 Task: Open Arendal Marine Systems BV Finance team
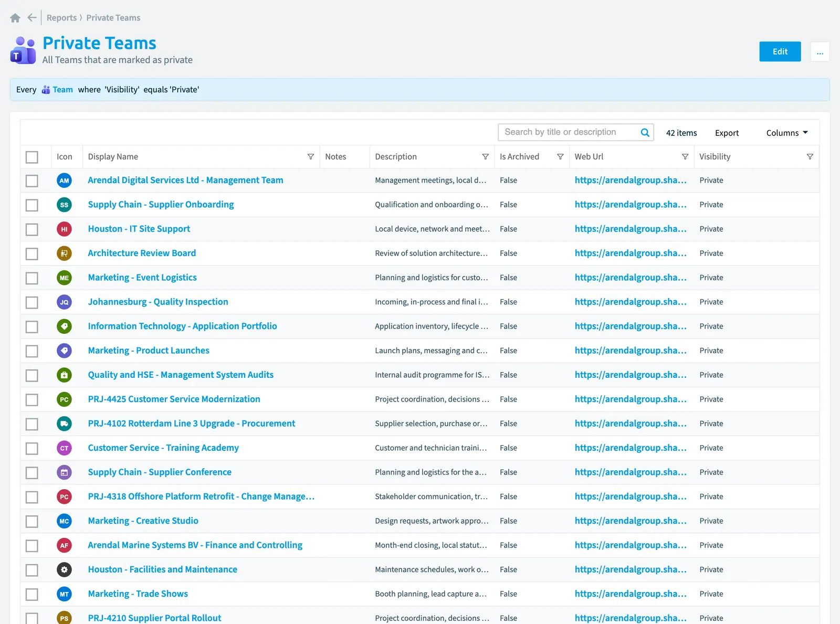[195, 545]
